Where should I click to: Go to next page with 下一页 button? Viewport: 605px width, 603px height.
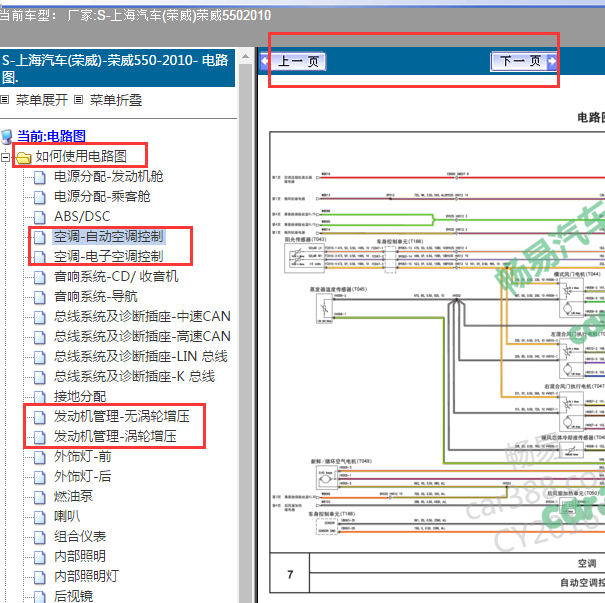(524, 61)
